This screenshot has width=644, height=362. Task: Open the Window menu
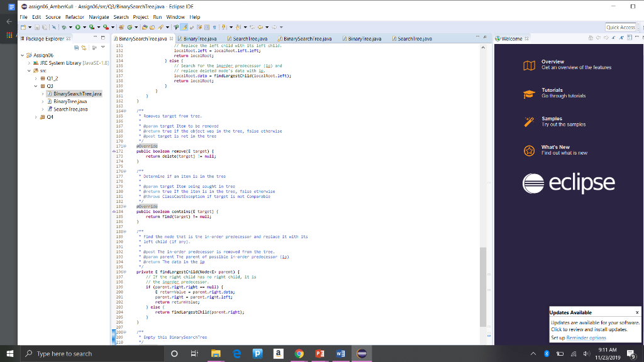(x=175, y=17)
